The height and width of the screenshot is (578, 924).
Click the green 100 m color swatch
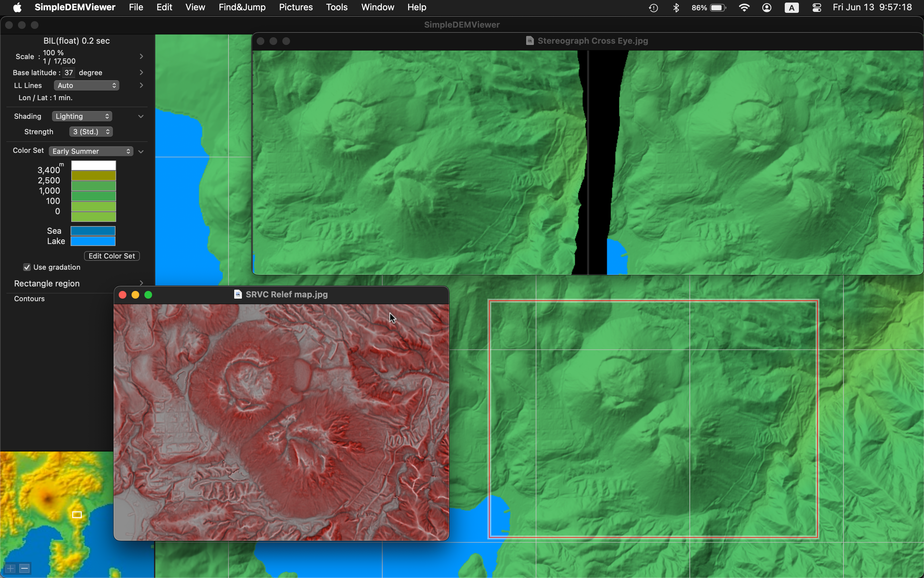[94, 196]
